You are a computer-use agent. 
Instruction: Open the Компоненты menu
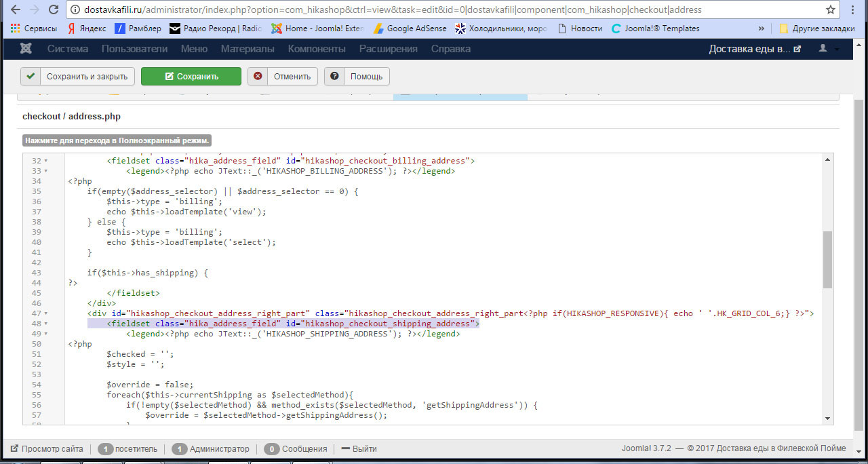(317, 49)
